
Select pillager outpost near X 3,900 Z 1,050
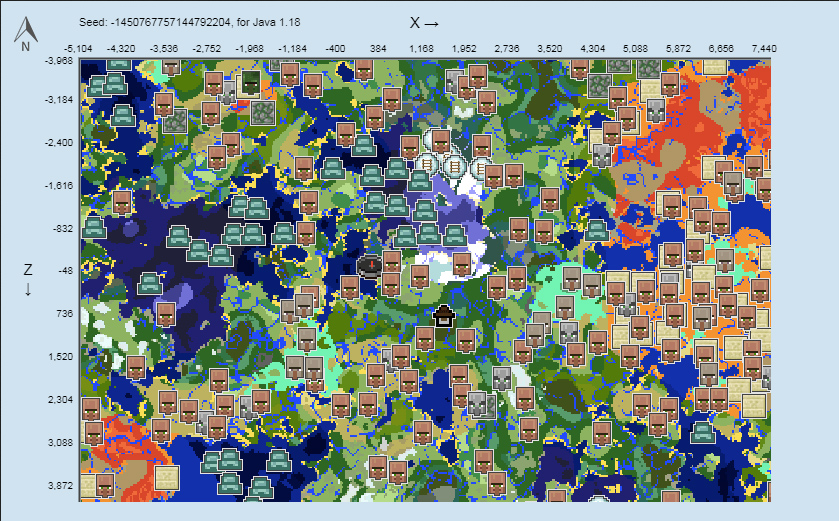pyautogui.click(x=570, y=332)
